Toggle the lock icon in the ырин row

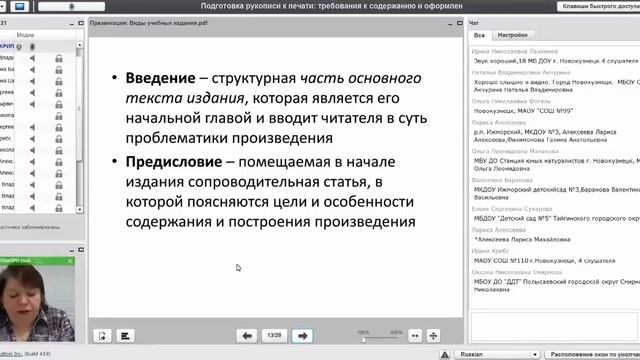tap(59, 104)
